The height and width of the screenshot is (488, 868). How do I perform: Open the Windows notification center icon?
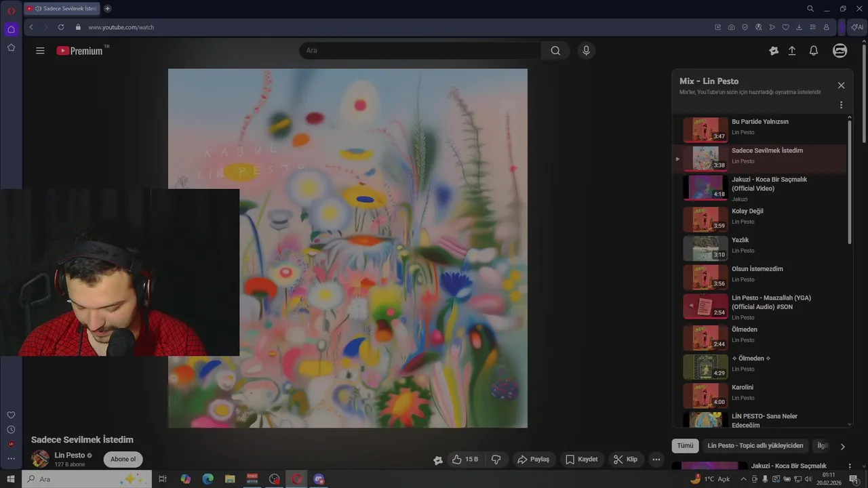click(854, 479)
